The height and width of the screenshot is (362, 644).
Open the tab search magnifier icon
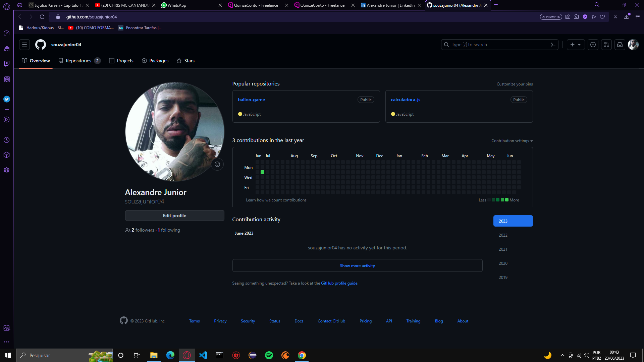click(x=597, y=5)
